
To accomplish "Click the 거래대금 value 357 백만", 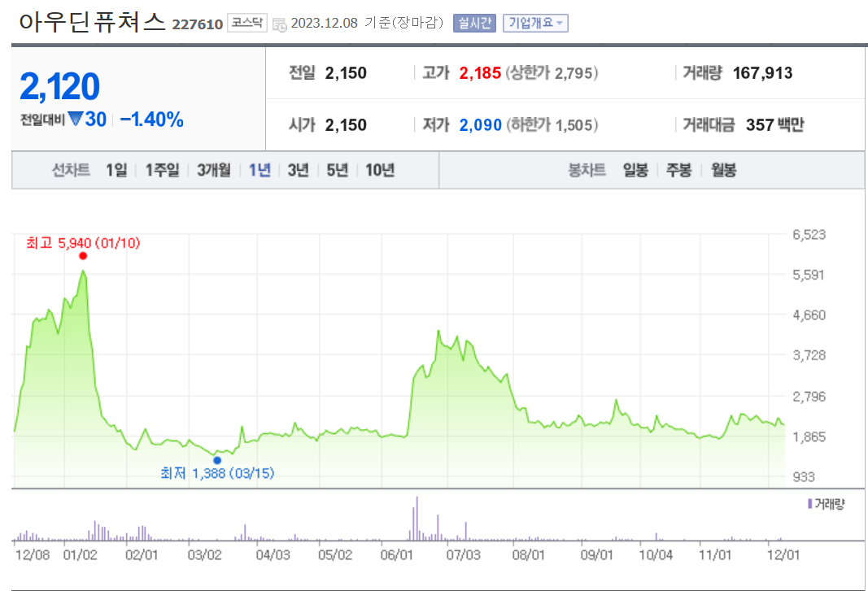I will 774,125.
